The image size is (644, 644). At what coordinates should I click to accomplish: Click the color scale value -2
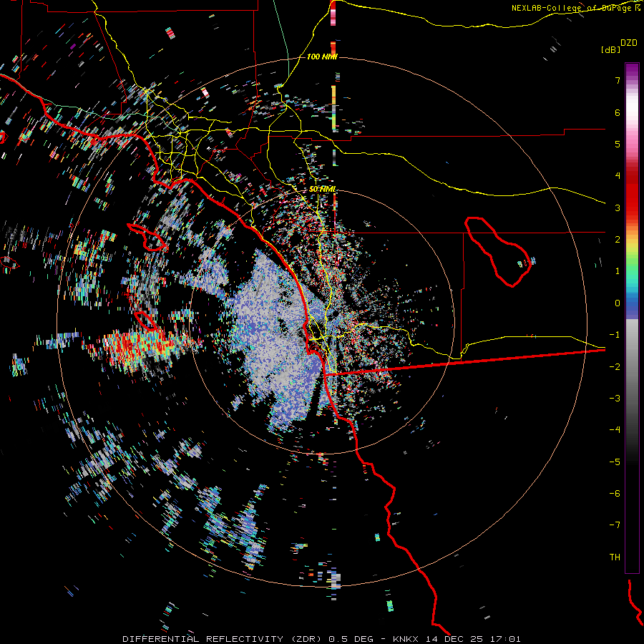pyautogui.click(x=615, y=367)
